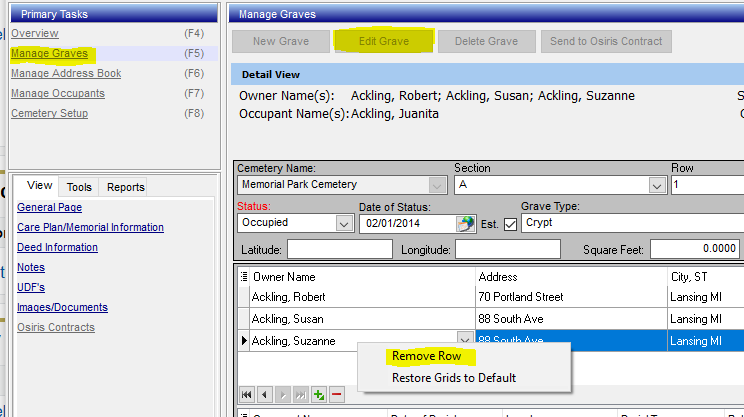Go to first record in owner navigator
The width and height of the screenshot is (744, 417).
247,395
